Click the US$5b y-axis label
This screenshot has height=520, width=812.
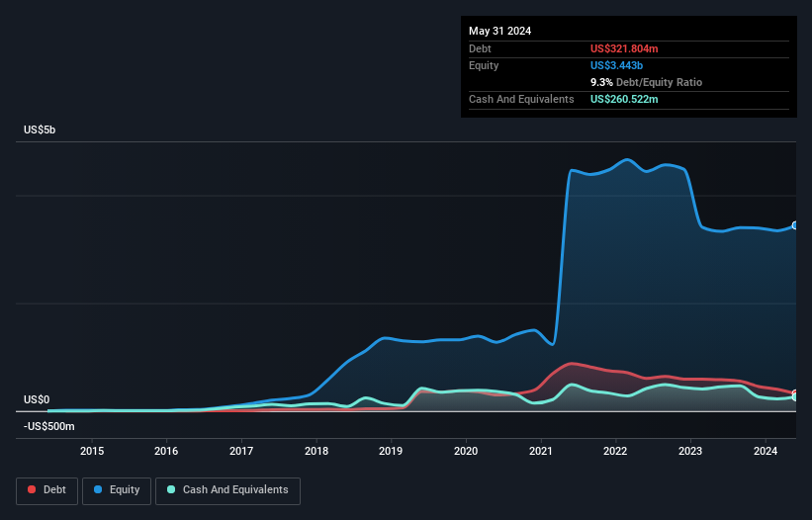click(40, 130)
